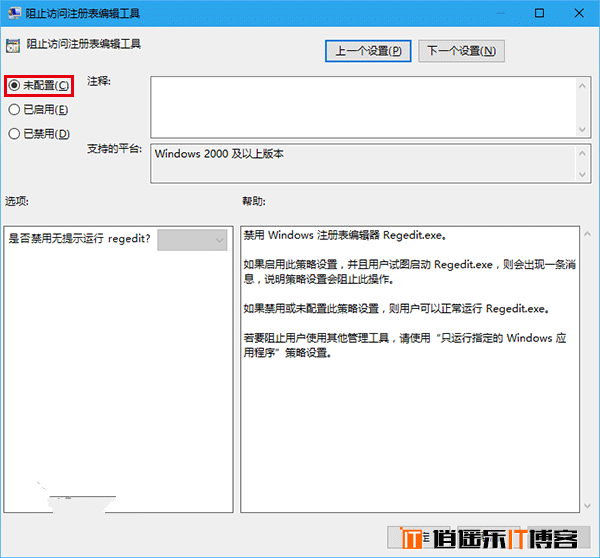This screenshot has width=600, height=558.
Task: Click the help line 禁用 Windows 注册表编辑器 Regedit.exe
Action: tap(345, 235)
